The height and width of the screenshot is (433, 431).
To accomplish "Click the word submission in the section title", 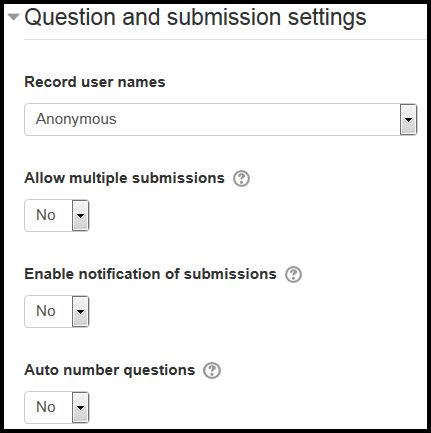I will click(224, 17).
